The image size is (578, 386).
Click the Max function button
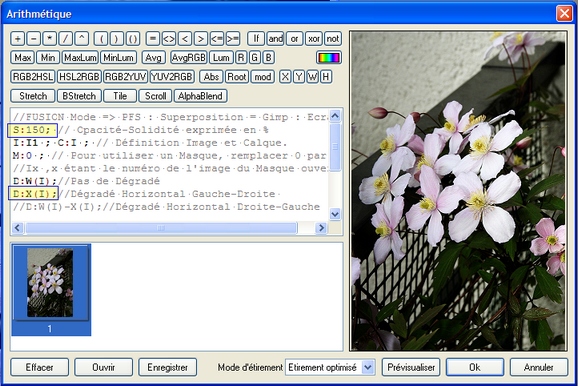tap(22, 58)
